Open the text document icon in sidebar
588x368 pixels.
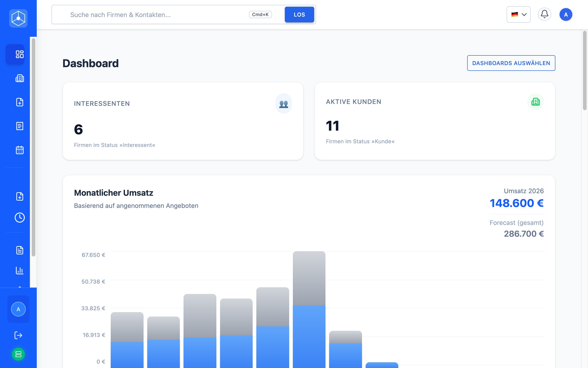click(20, 250)
